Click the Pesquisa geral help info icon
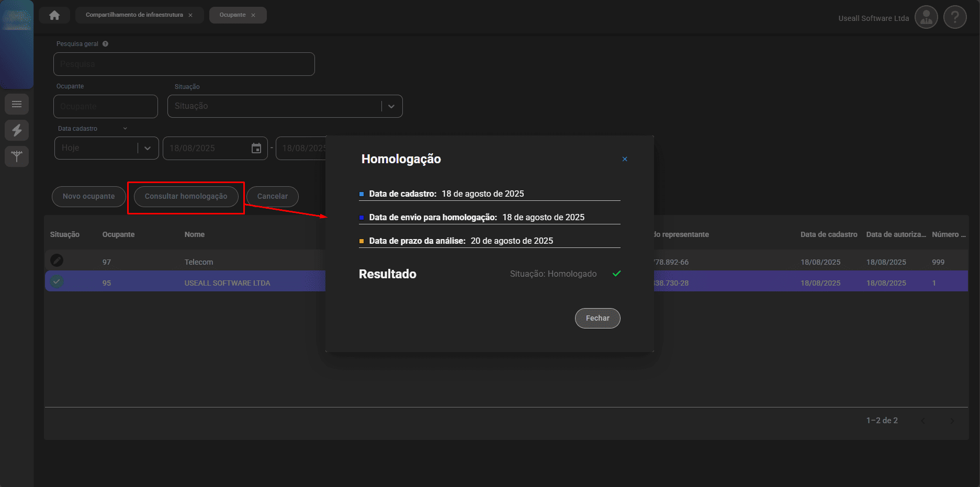980x487 pixels. [x=105, y=44]
